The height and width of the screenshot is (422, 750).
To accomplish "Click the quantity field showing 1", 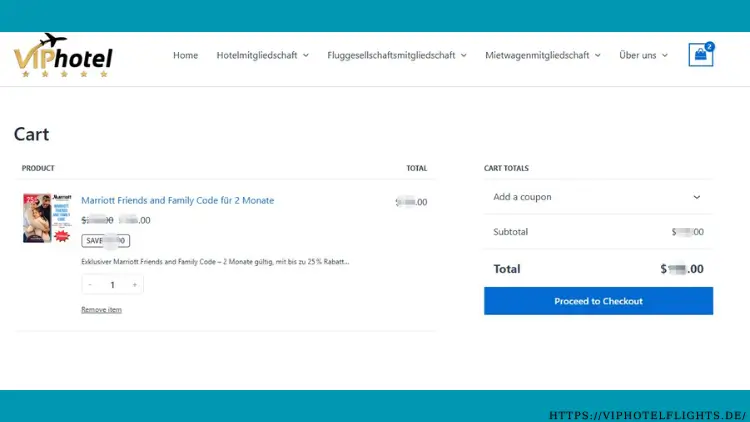I will tap(112, 285).
